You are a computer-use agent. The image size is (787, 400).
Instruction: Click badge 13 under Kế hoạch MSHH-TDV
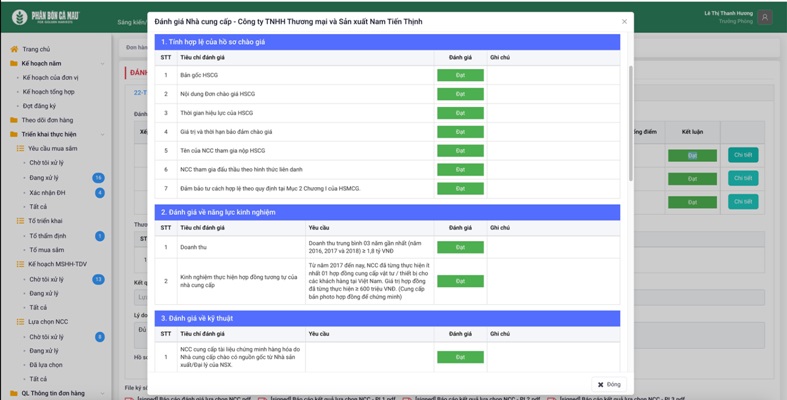click(99, 280)
